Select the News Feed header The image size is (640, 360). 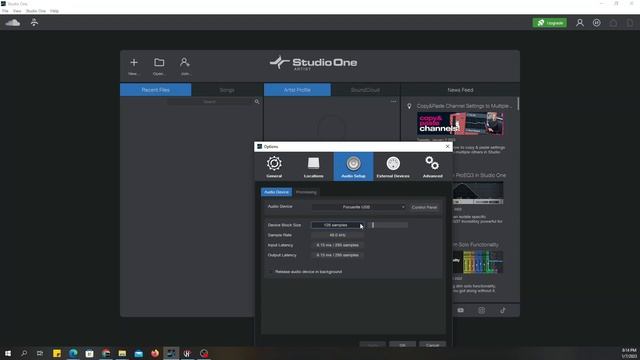(x=460, y=90)
